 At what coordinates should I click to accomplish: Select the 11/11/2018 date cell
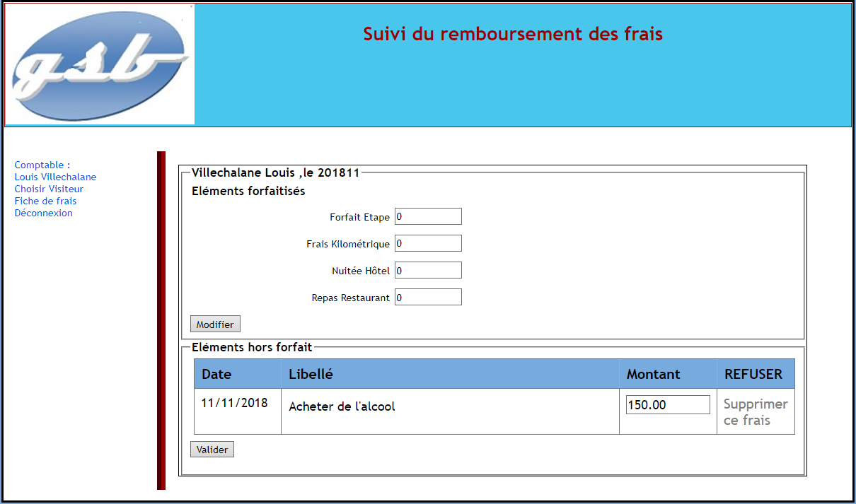point(235,403)
